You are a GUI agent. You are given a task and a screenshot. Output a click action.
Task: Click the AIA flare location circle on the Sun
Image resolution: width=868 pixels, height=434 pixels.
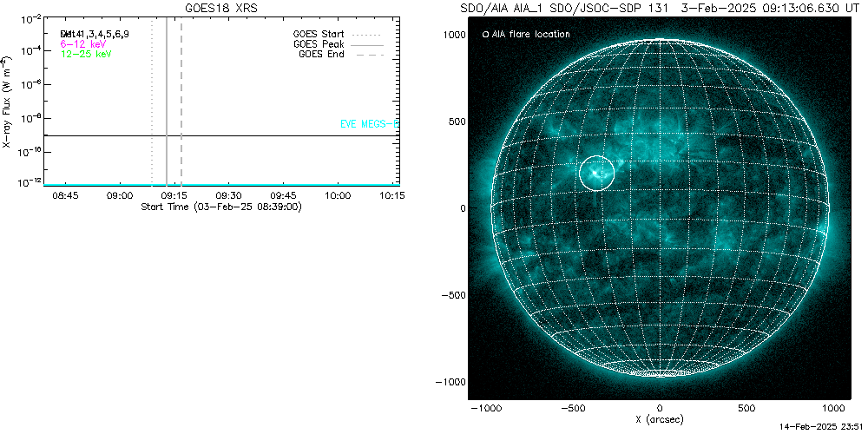click(x=597, y=174)
